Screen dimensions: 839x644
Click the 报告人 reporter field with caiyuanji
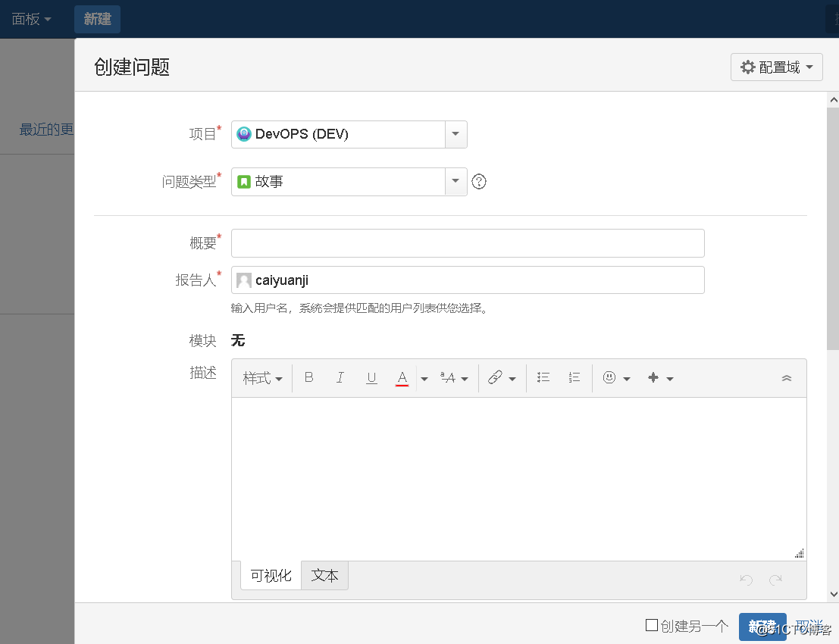tap(468, 280)
